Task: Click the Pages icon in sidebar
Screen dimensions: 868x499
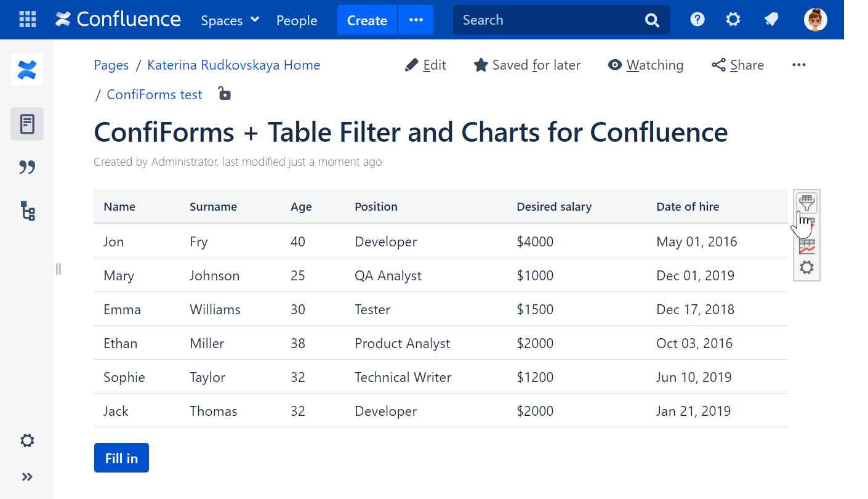Action: (x=27, y=123)
